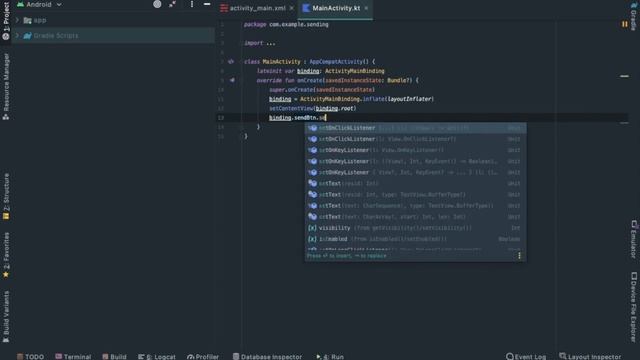
Task: Click gutter related XML icon beside class MainActivity
Action: (x=231, y=62)
